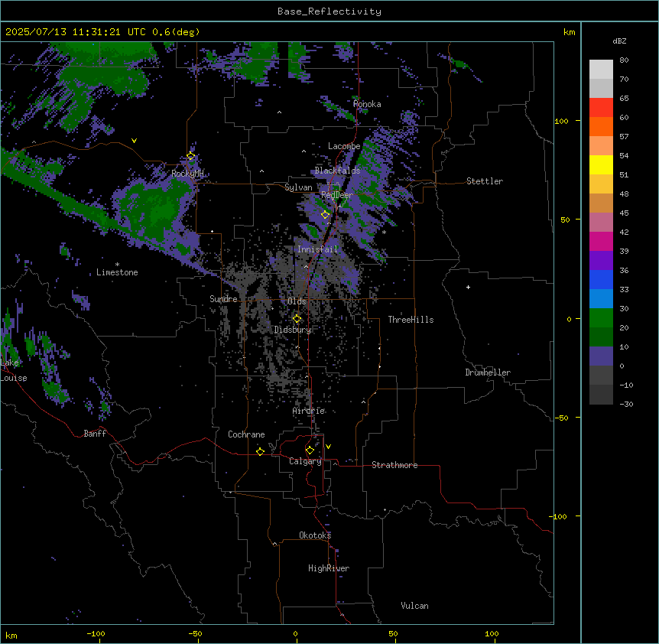Screen dimensions: 659x644
Task: Click the asterisk marker above Limestone label
Action: click(x=117, y=265)
